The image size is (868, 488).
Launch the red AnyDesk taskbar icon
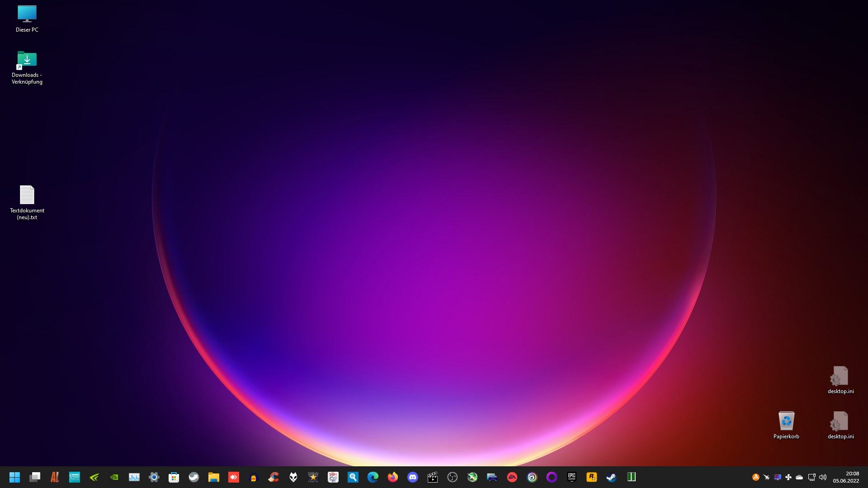coord(234,477)
